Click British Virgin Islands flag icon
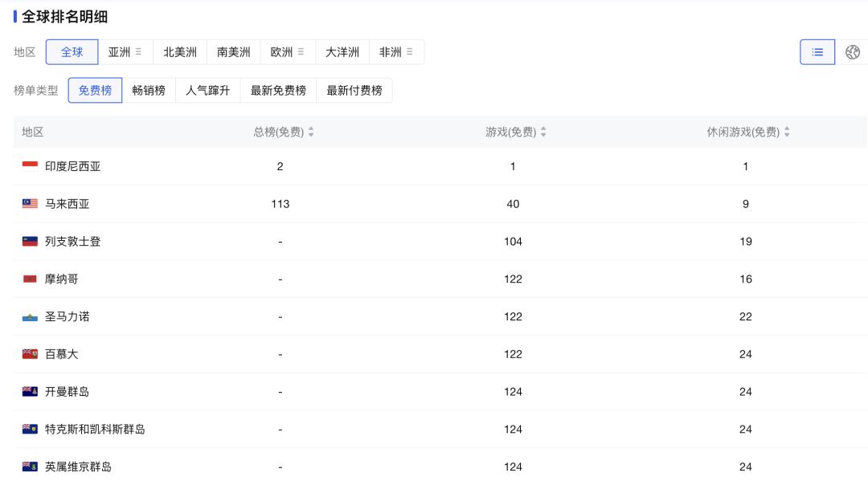The height and width of the screenshot is (481, 868). tap(30, 467)
